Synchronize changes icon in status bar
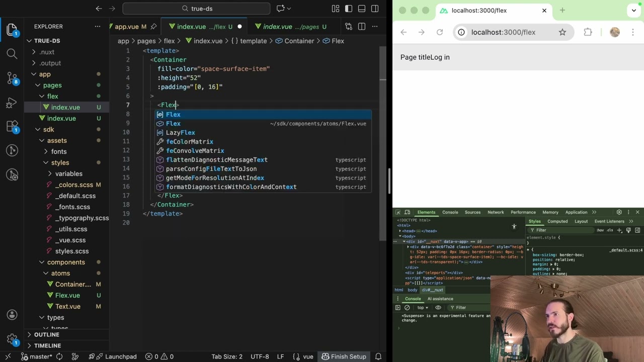The width and height of the screenshot is (644, 362). point(59,356)
